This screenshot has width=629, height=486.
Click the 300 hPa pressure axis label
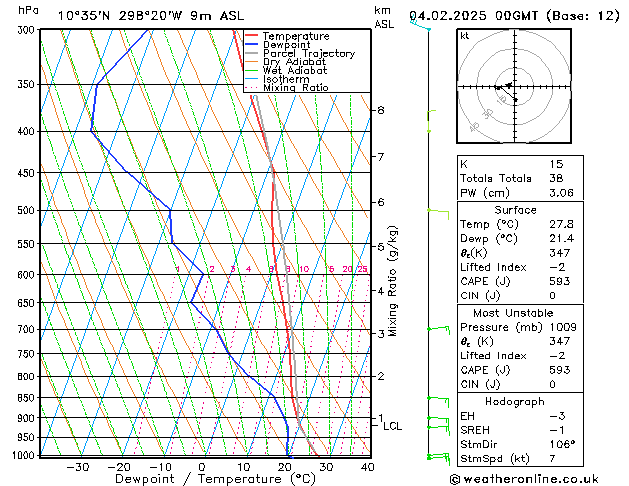coord(28,30)
